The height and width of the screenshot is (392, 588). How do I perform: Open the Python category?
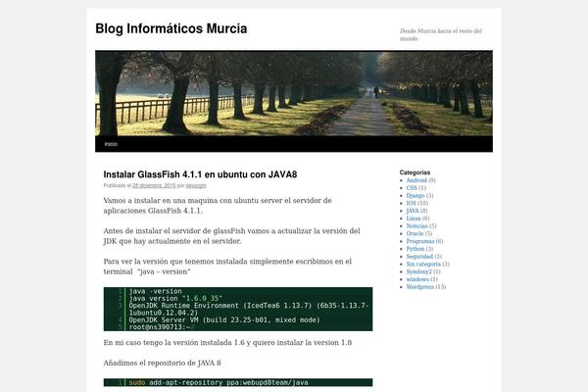click(416, 249)
